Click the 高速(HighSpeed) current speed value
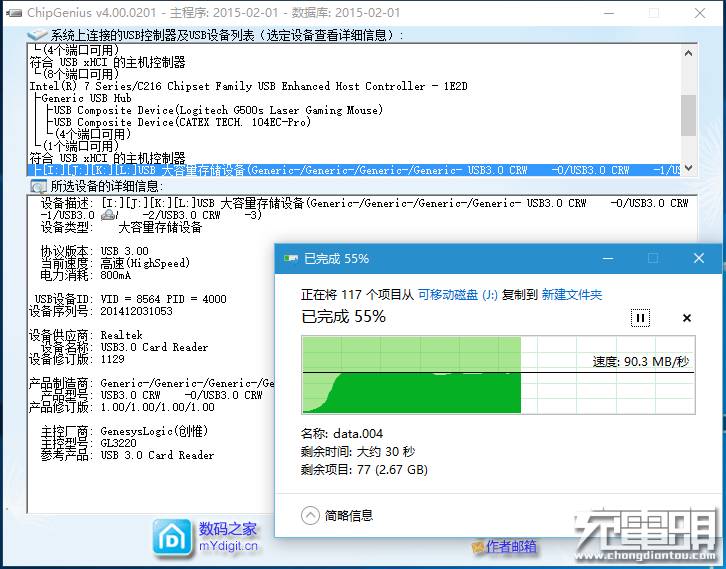726x569 pixels. click(x=145, y=263)
